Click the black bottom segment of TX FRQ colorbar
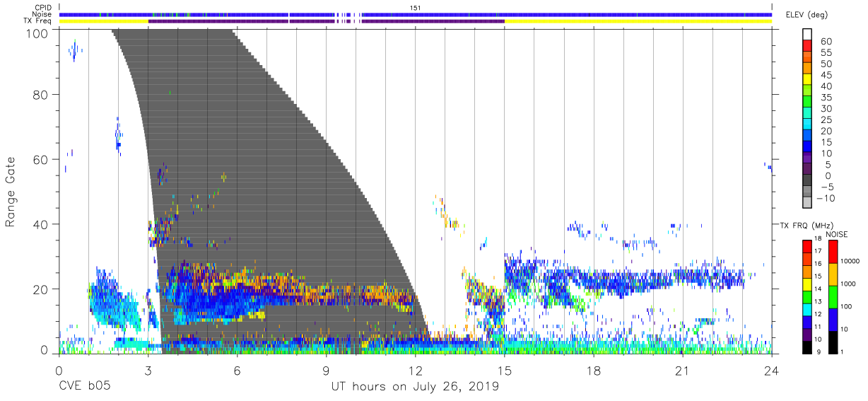This screenshot has height=401, width=868. click(x=807, y=347)
